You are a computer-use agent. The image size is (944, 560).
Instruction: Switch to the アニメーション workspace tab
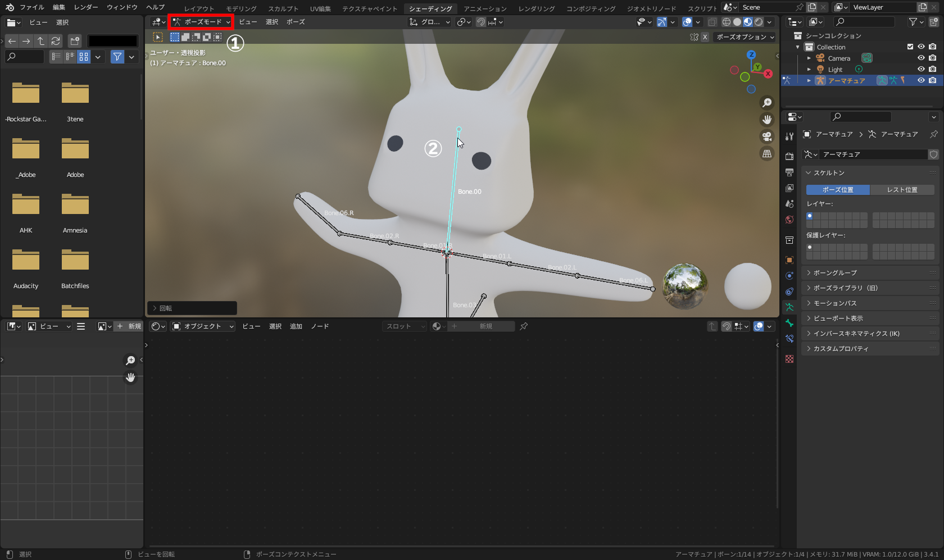coord(485,8)
